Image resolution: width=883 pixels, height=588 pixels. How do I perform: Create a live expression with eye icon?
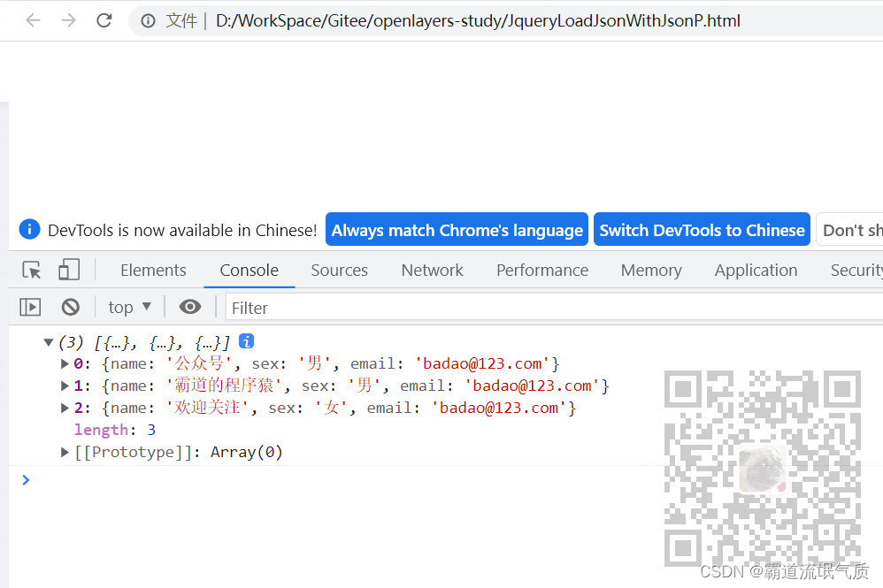(189, 307)
